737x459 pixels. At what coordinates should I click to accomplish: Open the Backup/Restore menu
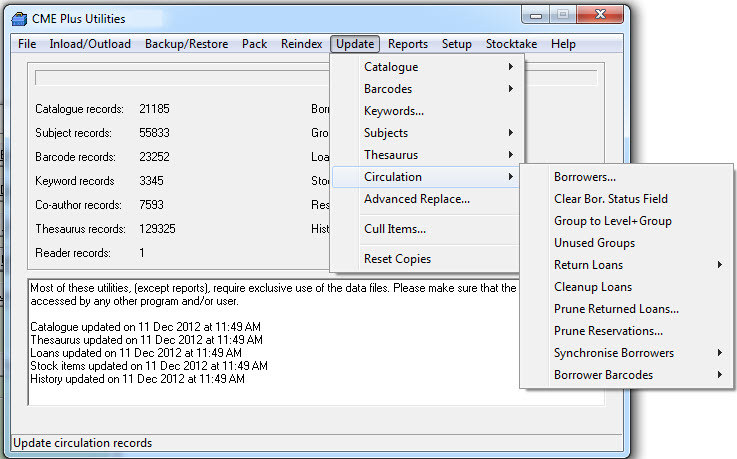(x=187, y=44)
